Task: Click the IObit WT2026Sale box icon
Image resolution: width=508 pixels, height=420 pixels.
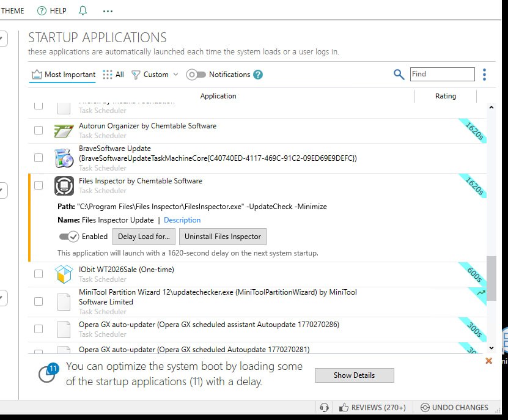Action: tap(64, 274)
